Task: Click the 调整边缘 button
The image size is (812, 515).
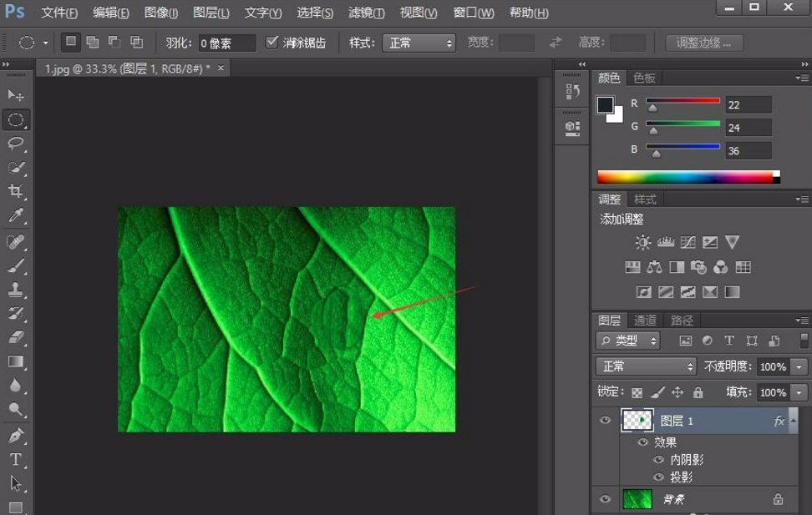Action: click(706, 43)
